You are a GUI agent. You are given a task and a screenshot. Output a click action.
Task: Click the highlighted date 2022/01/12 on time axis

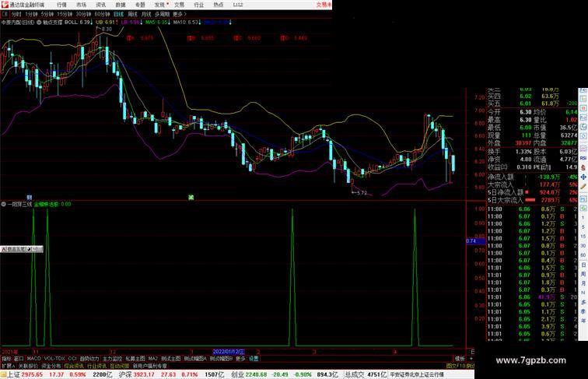pos(229,352)
